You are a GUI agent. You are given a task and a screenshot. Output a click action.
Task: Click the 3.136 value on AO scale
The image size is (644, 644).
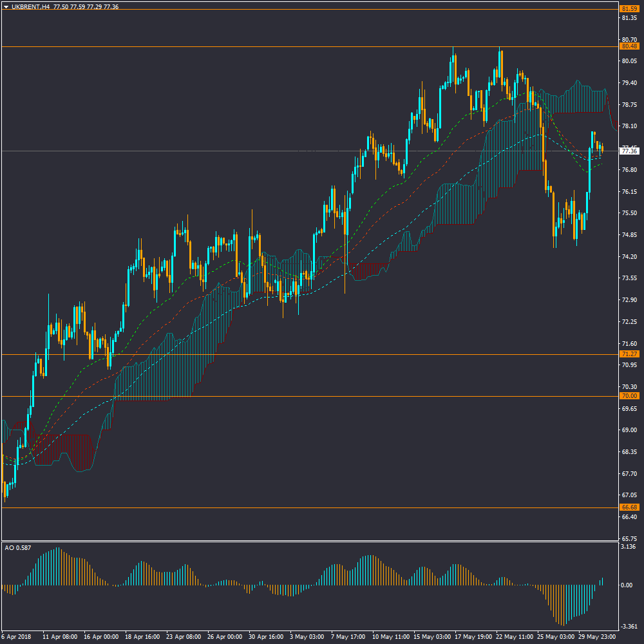point(628,547)
